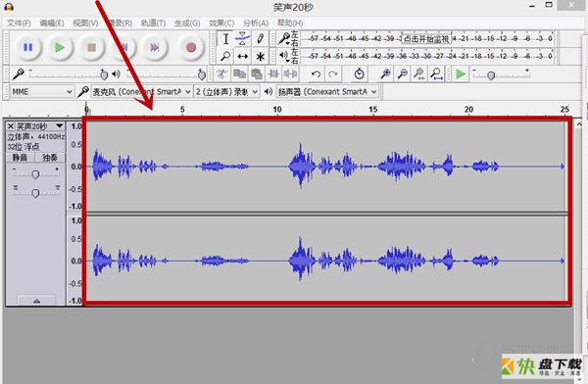Select the Zoom magnifier tool in tools toolbar
Viewport: 588px width, 384px height.
click(225, 56)
